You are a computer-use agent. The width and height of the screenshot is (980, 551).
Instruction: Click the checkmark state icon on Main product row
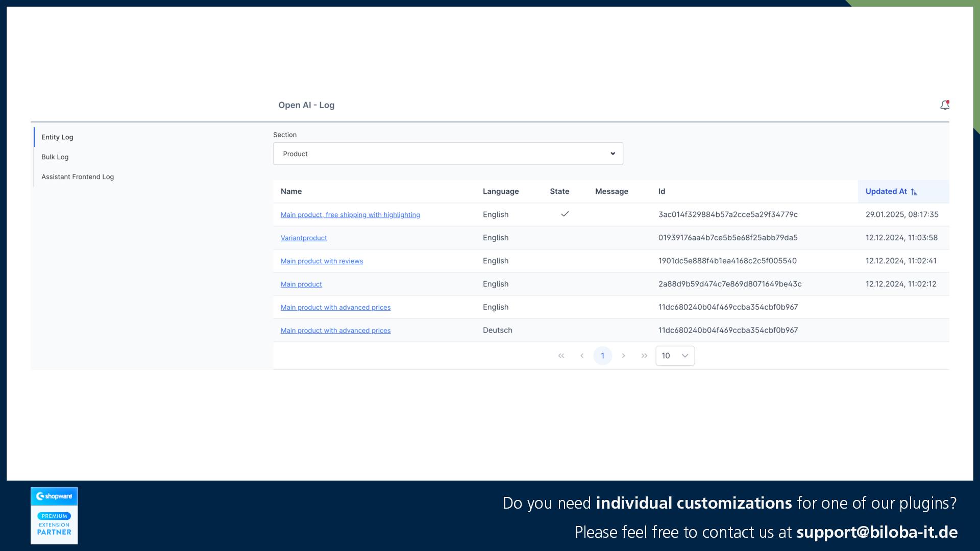565,214
